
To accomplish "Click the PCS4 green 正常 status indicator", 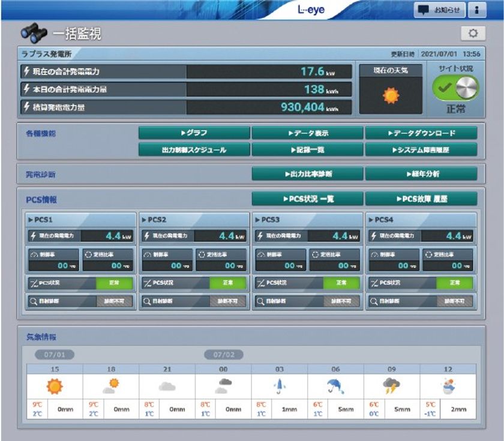I will [x=454, y=283].
